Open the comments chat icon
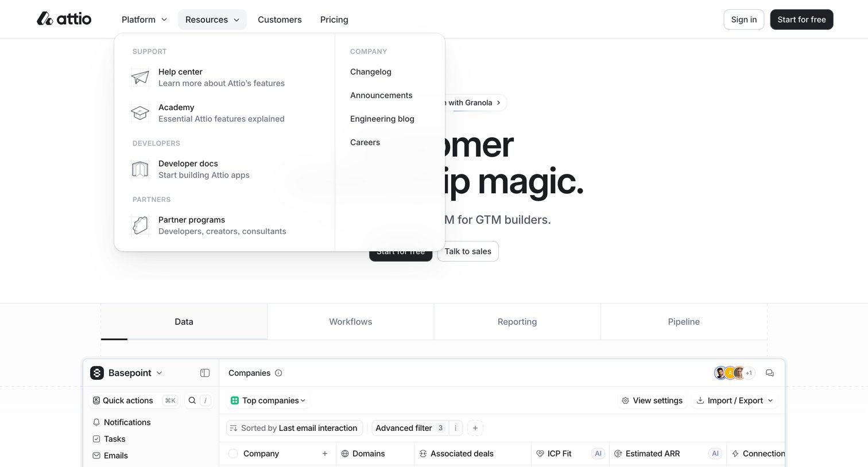Image resolution: width=868 pixels, height=467 pixels. tap(770, 373)
